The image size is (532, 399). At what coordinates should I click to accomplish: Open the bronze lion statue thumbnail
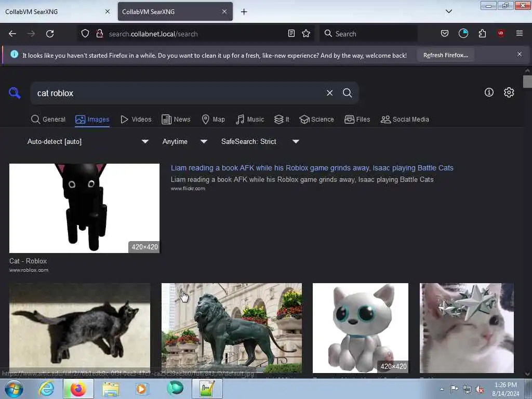coord(232,328)
